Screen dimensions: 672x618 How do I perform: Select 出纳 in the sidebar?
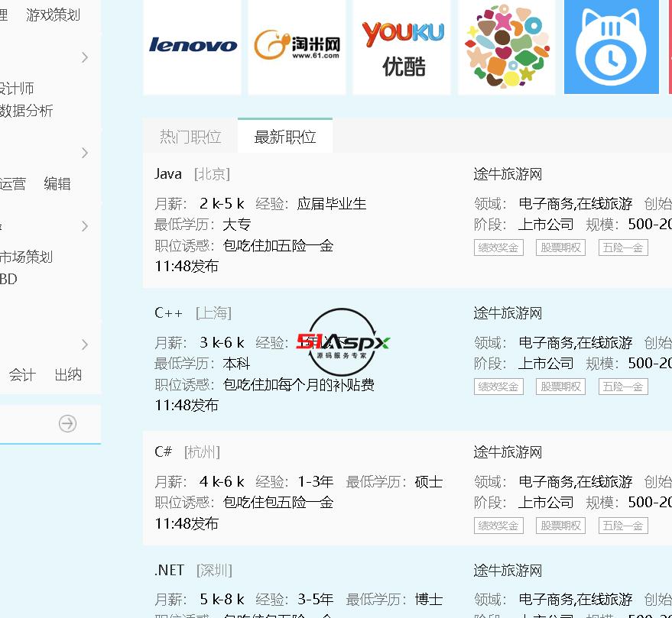coord(68,375)
